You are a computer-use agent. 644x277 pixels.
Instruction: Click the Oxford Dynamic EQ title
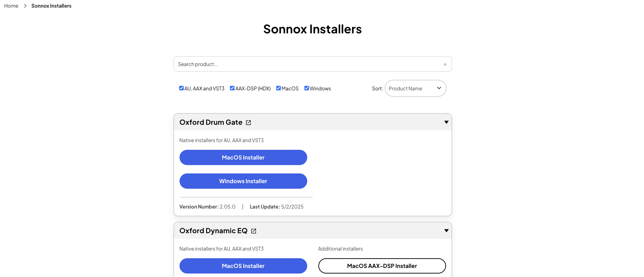pyautogui.click(x=213, y=231)
